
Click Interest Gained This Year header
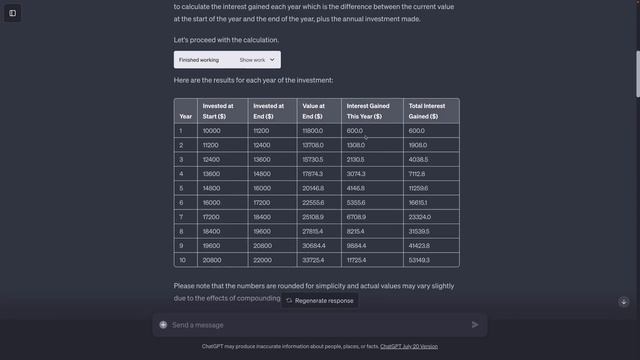[372, 111]
